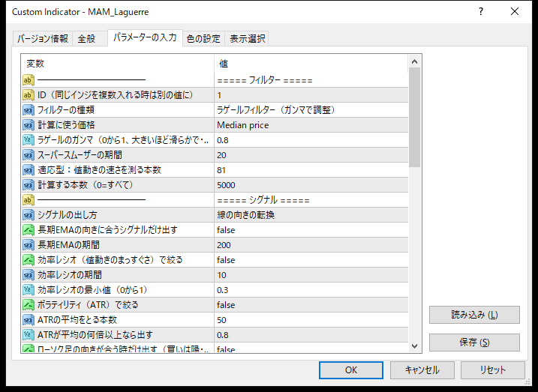Screen dimensions: 538x392
Task: Click the help question mark in title bar
Action: tap(481, 12)
